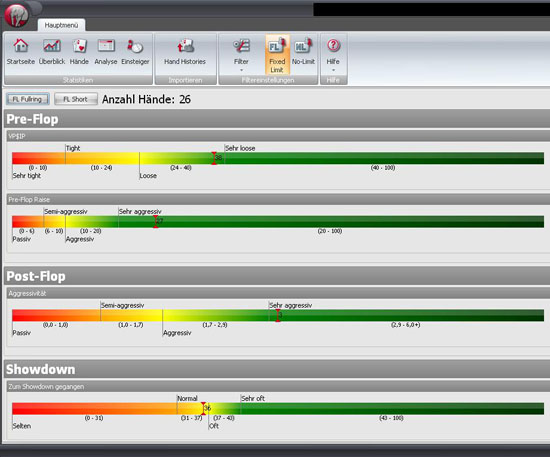Click the Aggressivität marker at 3
The height and width of the screenshot is (457, 550).
[278, 315]
